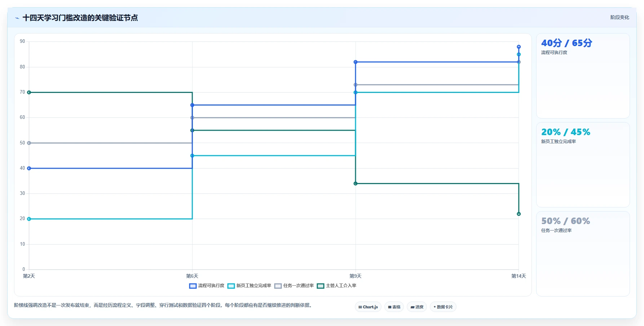Viewport: 644px width, 326px height.
Task: Open the 40分 / 65分 流程可执行度 card
Action: coord(583,76)
